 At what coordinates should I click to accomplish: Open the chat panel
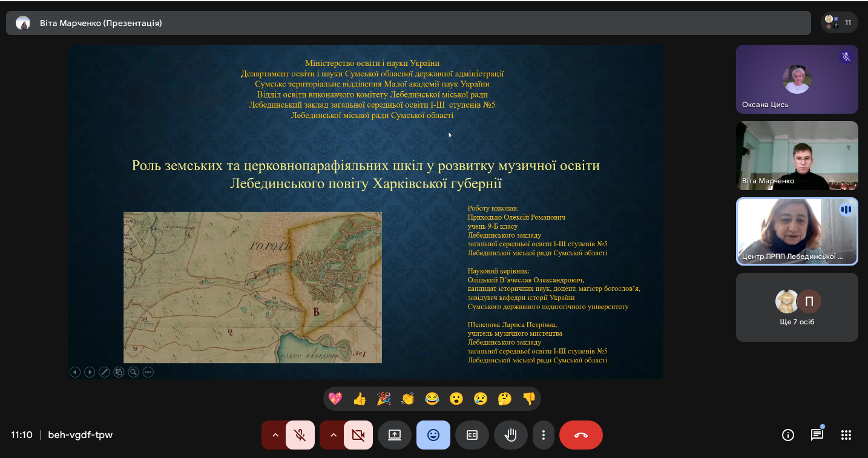(x=817, y=435)
